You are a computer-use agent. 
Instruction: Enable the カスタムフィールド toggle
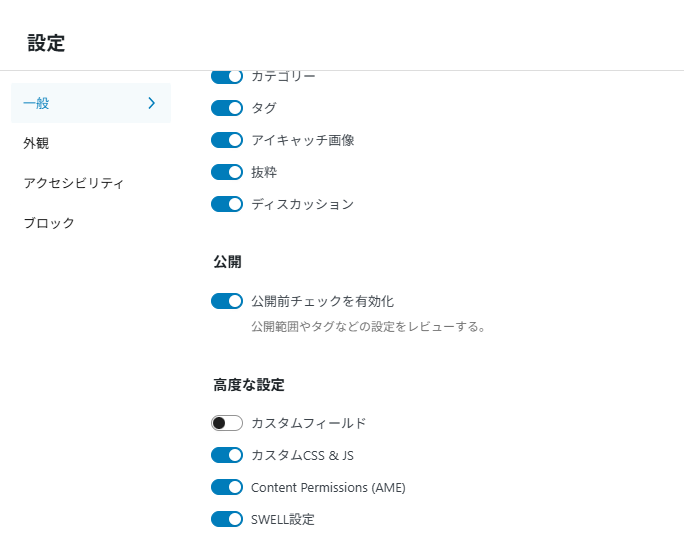[x=227, y=423]
